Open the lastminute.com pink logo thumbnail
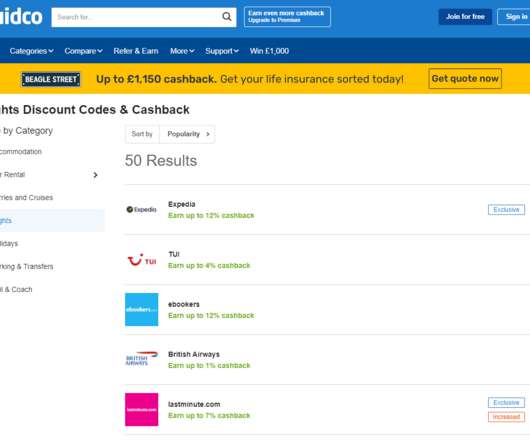 coord(141,410)
